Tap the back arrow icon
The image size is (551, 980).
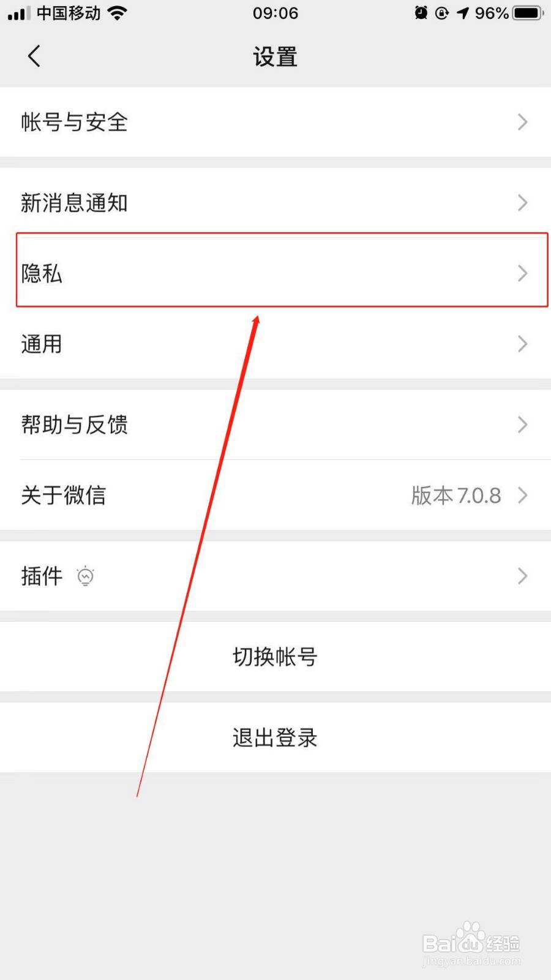[34, 56]
